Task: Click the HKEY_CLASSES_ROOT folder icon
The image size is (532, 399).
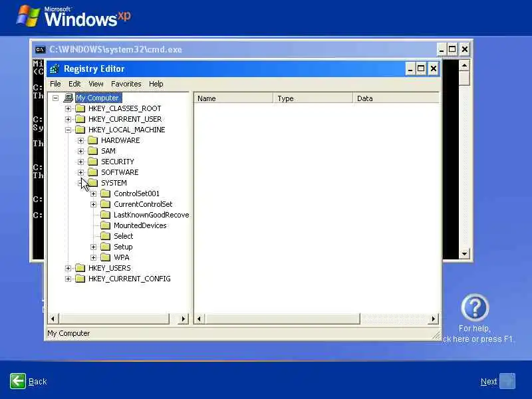Action: [80, 108]
